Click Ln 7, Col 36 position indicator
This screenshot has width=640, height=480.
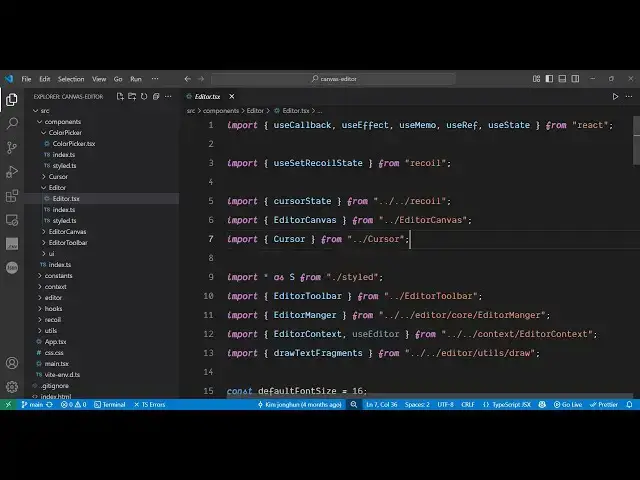click(382, 404)
